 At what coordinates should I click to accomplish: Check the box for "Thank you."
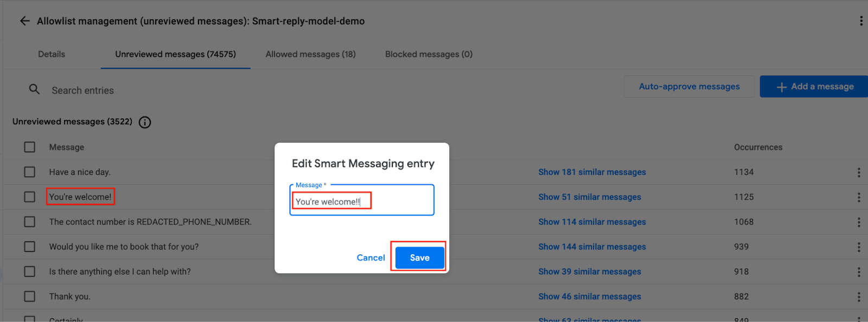30,297
